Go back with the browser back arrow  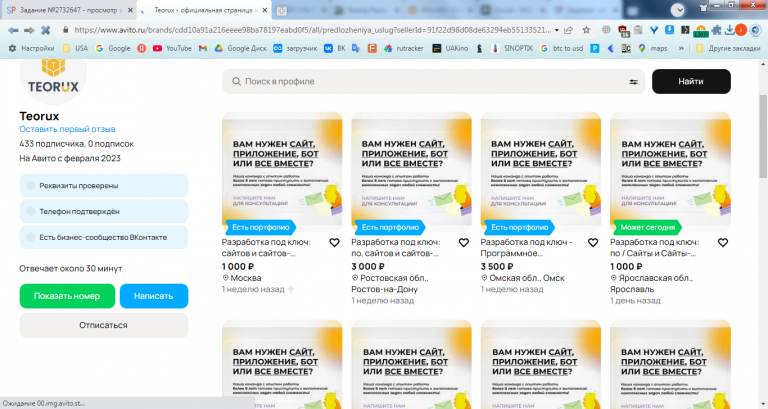pyautogui.click(x=13, y=30)
